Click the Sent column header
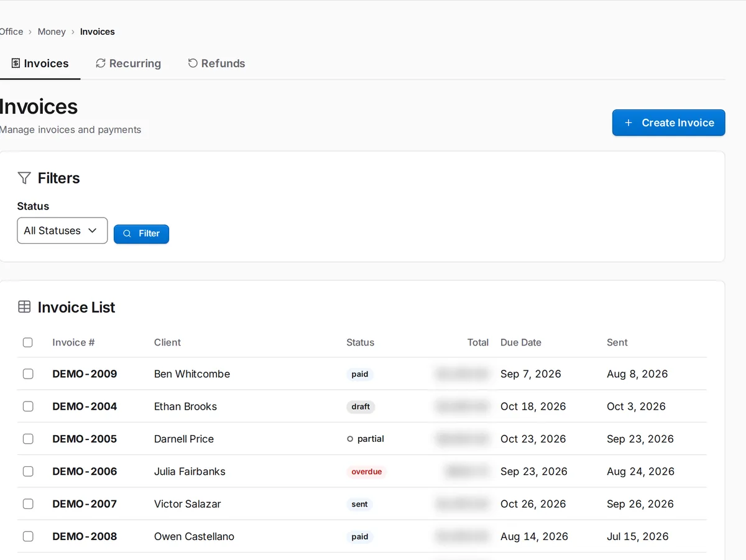The height and width of the screenshot is (560, 746). (617, 342)
